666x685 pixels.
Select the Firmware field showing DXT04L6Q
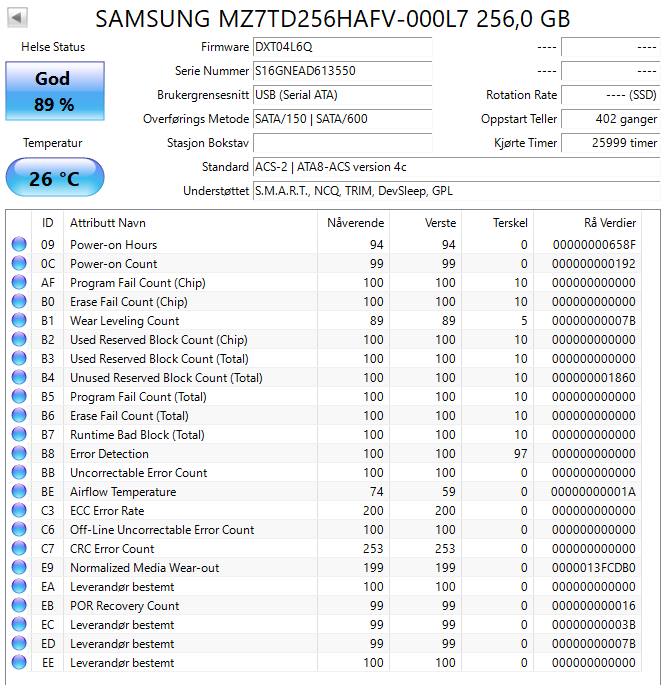tap(342, 47)
